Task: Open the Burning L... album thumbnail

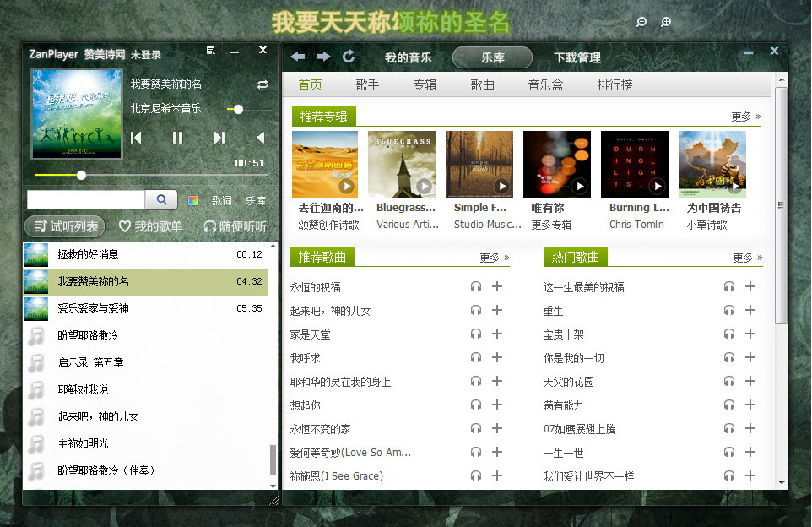Action: click(x=636, y=164)
